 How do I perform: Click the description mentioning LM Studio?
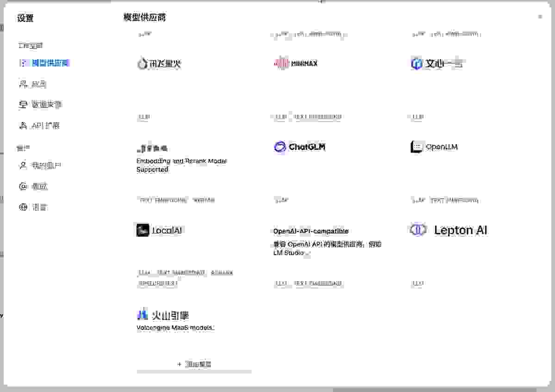(x=327, y=249)
